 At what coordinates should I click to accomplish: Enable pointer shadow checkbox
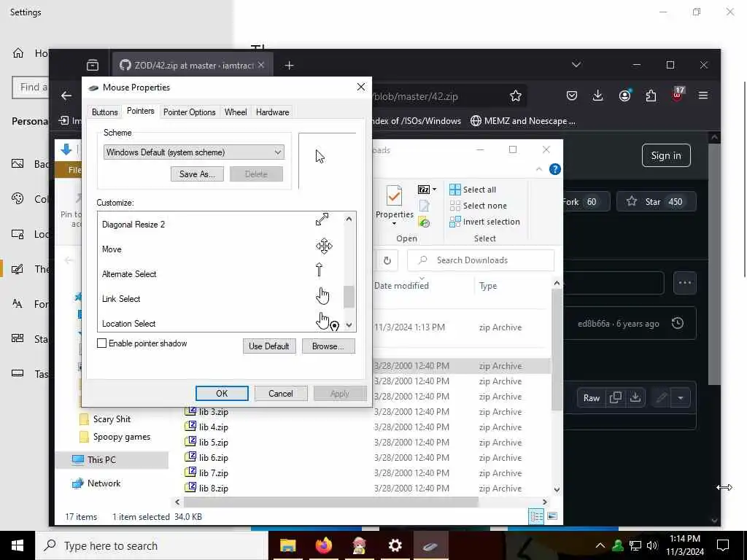101,343
